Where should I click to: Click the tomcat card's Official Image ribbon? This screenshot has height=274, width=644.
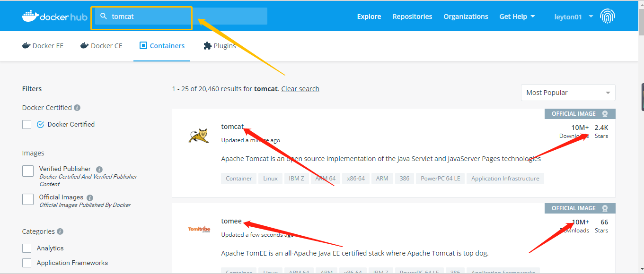(x=580, y=114)
